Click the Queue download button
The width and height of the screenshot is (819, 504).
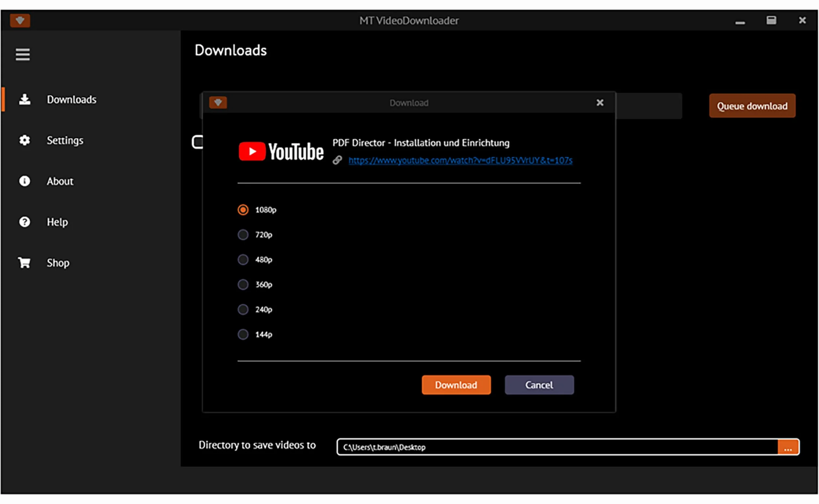pyautogui.click(x=753, y=106)
